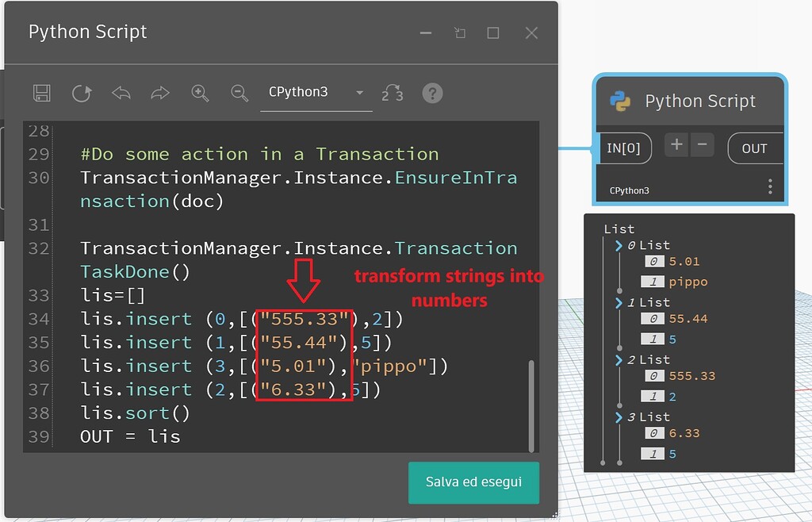
Task: Open the CPython3 engine dropdown
Action: coord(359,91)
